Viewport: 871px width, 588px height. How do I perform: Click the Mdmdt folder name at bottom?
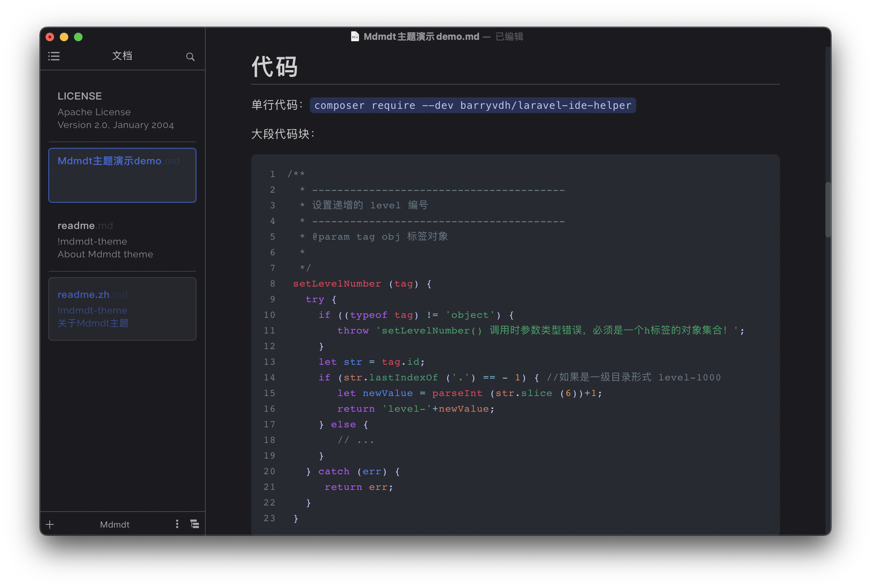115,524
